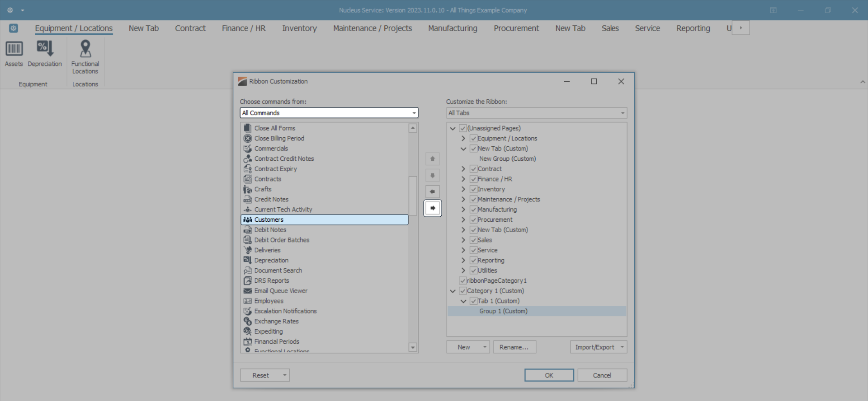868x401 pixels.
Task: Uncheck the Tab 1 (Custom) checkbox
Action: pos(473,301)
